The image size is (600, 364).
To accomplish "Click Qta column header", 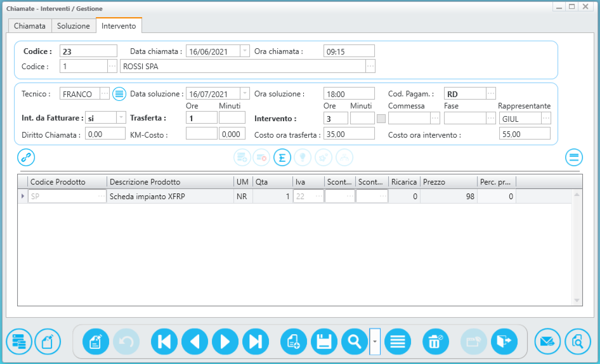I will tap(273, 182).
